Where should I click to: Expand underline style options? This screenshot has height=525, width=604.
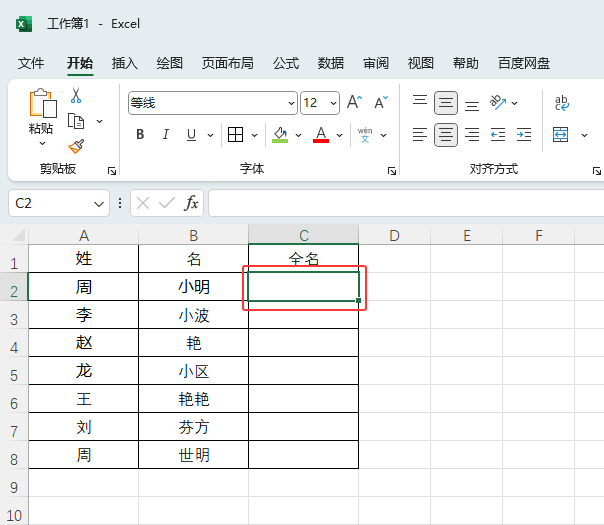click(x=210, y=135)
